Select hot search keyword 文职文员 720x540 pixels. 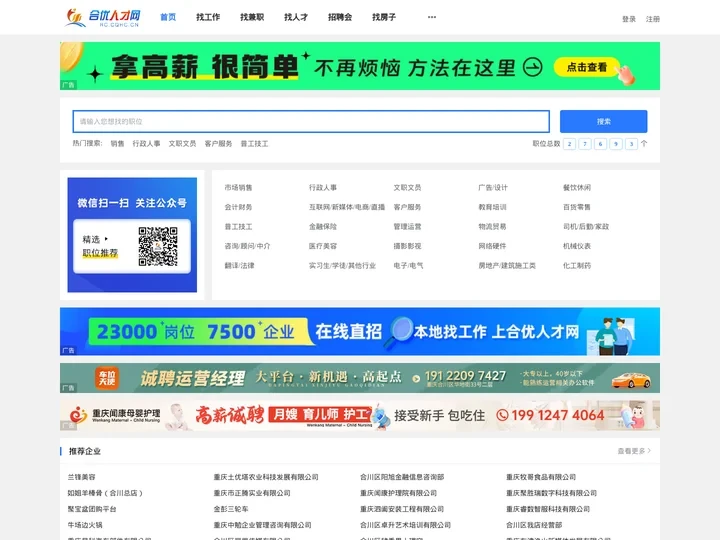[x=182, y=144]
